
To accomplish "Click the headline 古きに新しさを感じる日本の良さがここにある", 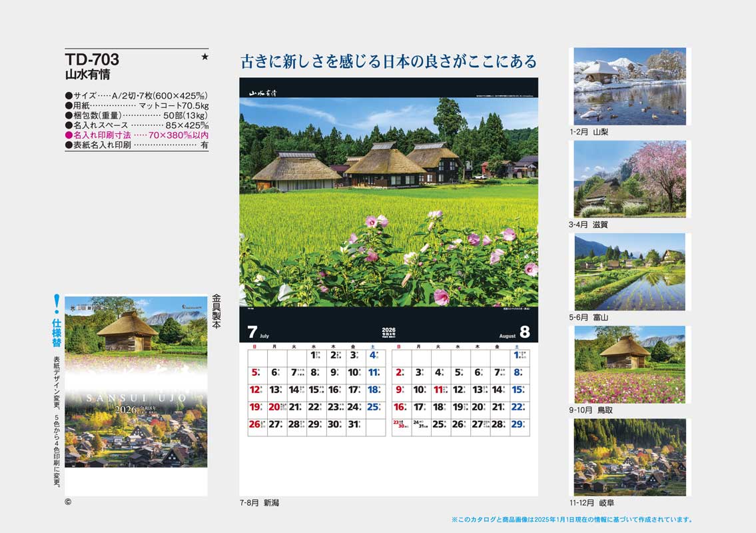I will click(x=388, y=62).
